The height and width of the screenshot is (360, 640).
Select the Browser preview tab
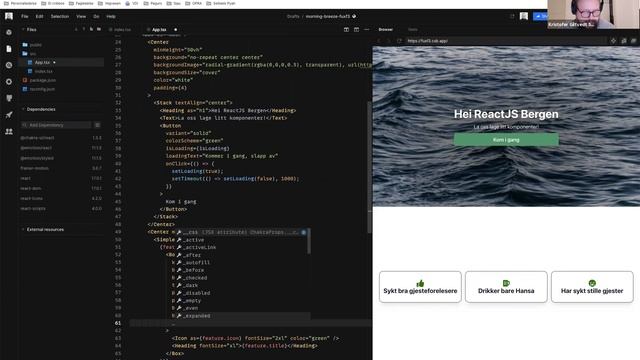tap(385, 29)
